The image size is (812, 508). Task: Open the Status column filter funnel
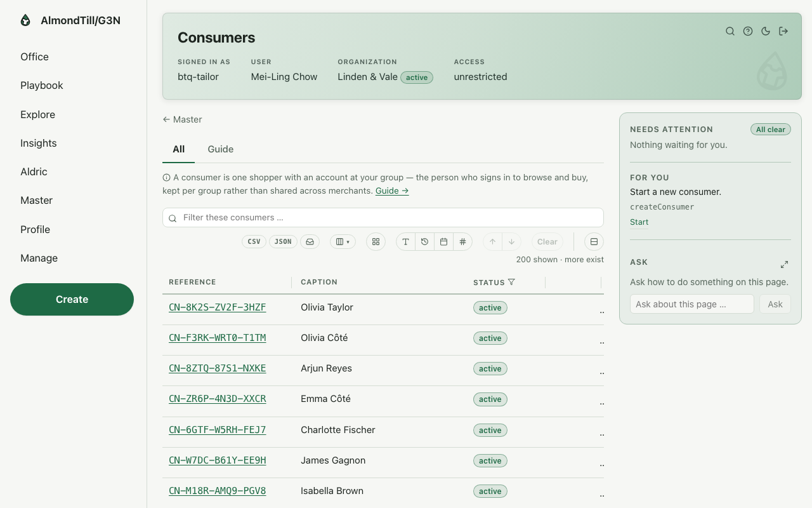(x=512, y=282)
